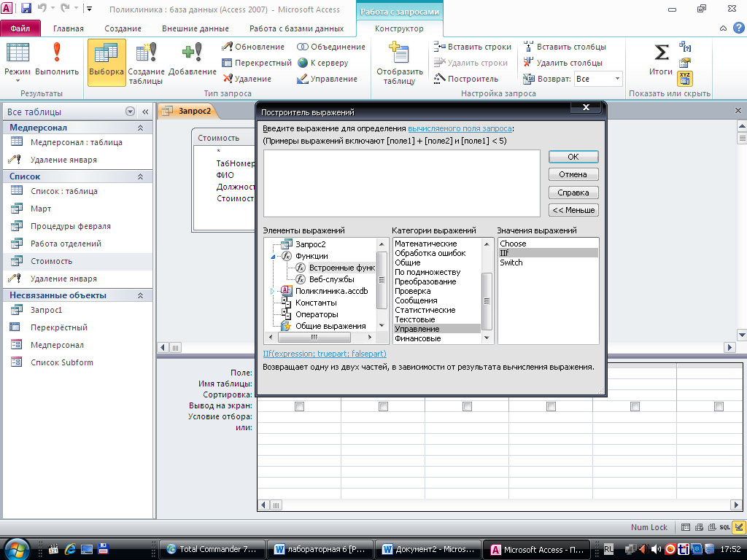This screenshot has height=560, width=747.
Task: Click Вставить столбцы in ribbon
Action: click(565, 47)
